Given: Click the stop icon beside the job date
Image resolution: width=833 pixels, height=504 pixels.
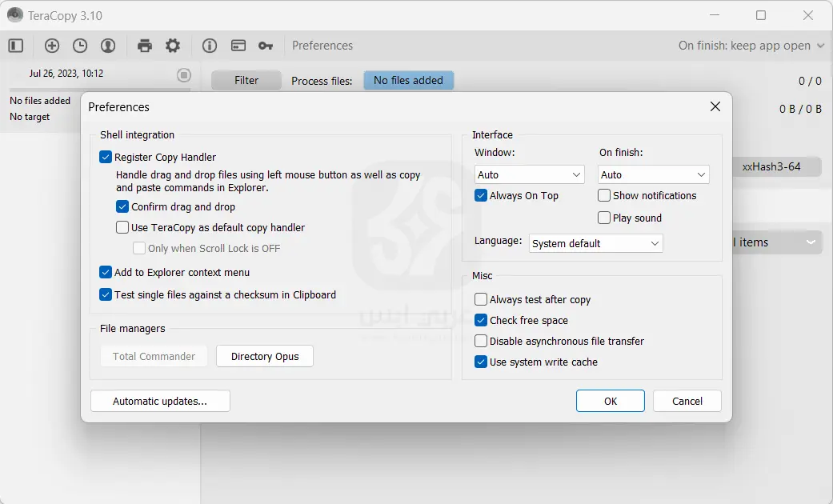Looking at the screenshot, I should [184, 75].
